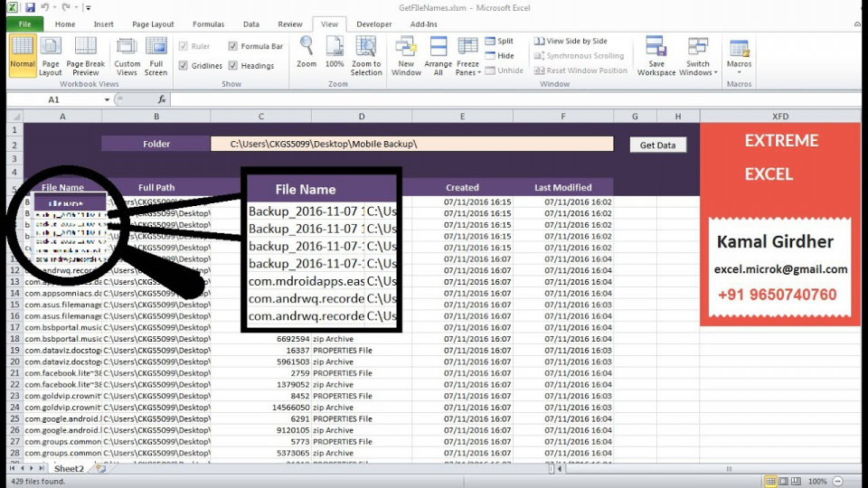Open the Zoom dialog
868x488 pixels.
(x=307, y=52)
